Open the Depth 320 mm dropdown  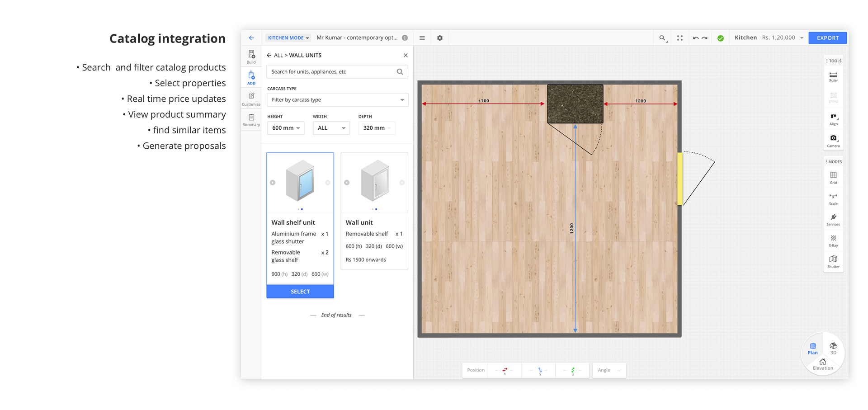point(377,128)
